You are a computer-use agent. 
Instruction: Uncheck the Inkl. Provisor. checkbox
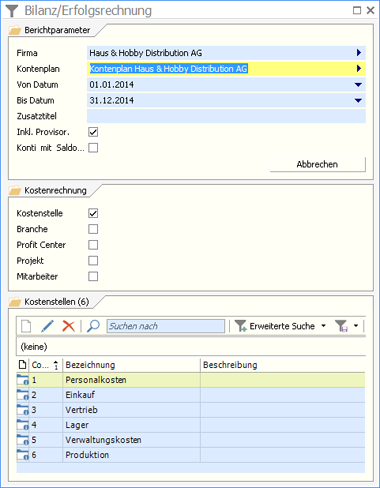[93, 132]
